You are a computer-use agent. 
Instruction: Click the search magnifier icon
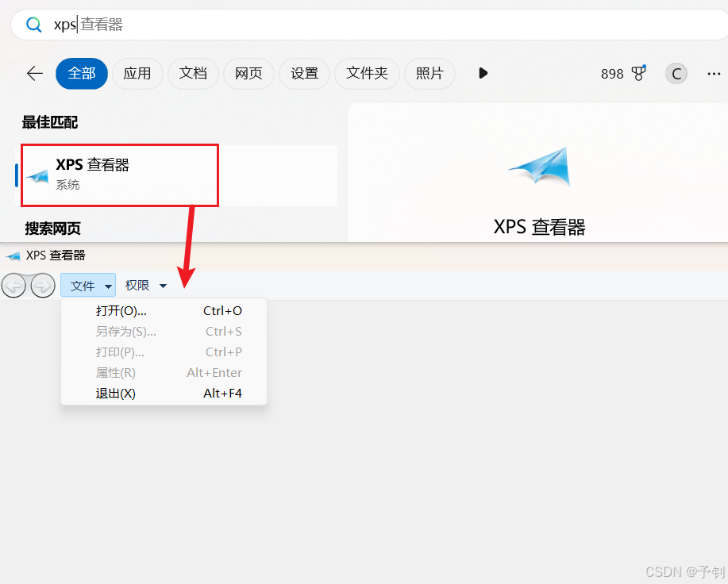(33, 25)
